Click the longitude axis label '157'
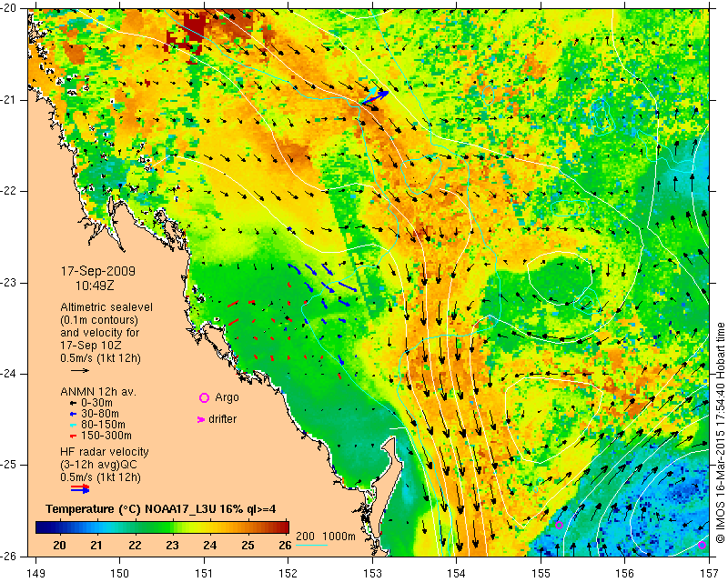Image resolution: width=728 pixels, height=582 pixels. 709,574
